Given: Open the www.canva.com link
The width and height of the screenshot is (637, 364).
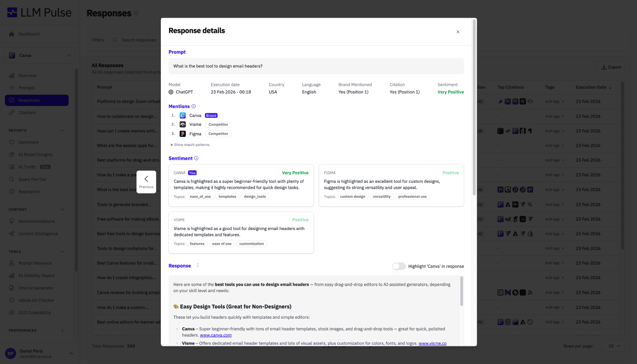Looking at the screenshot, I should [x=216, y=335].
